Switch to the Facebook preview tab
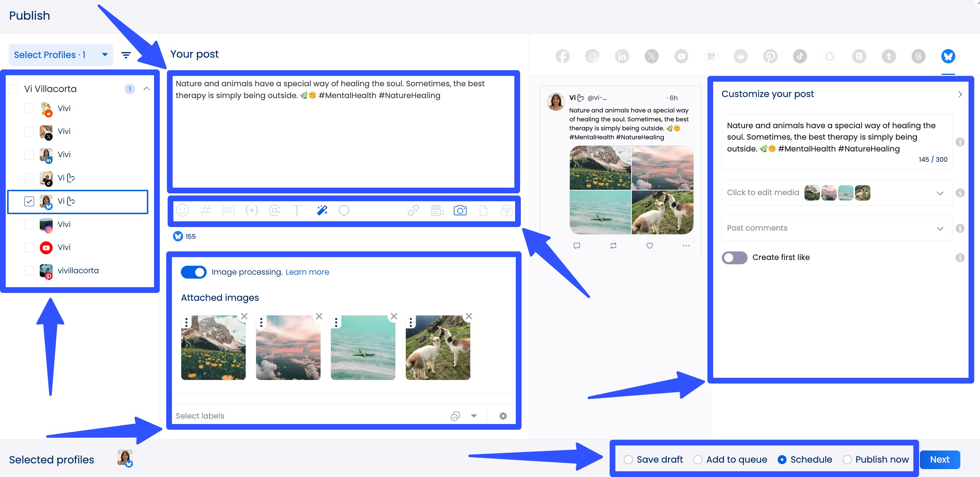The width and height of the screenshot is (980, 477). 563,56
